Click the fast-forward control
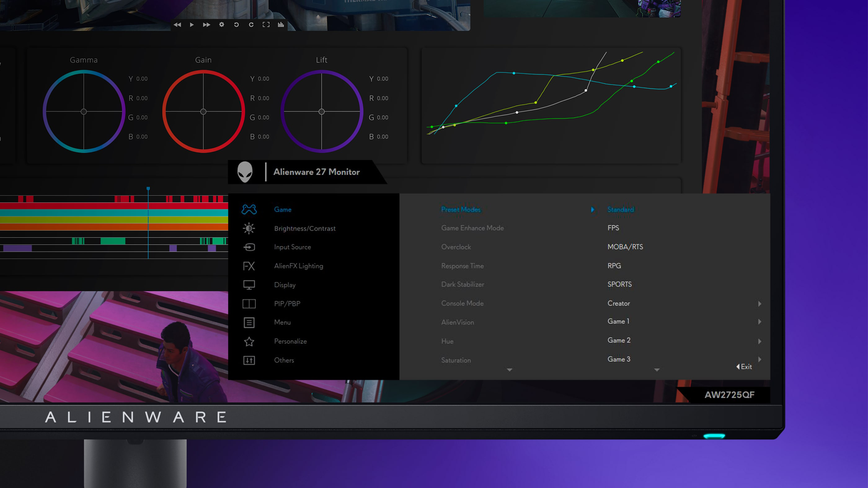Screen dimensions: 868x488 206,24
